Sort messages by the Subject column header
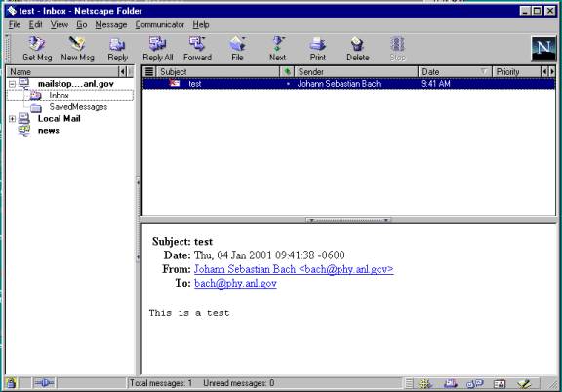562x392 pixels. (x=218, y=71)
